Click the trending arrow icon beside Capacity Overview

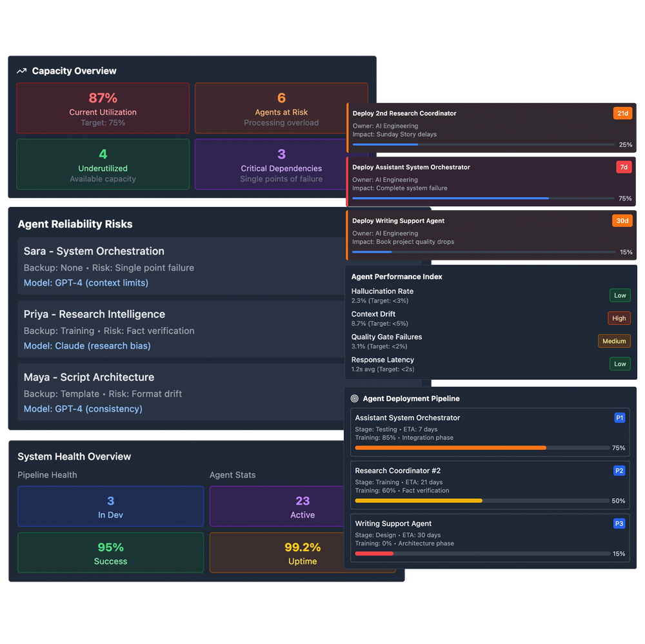[x=22, y=71]
